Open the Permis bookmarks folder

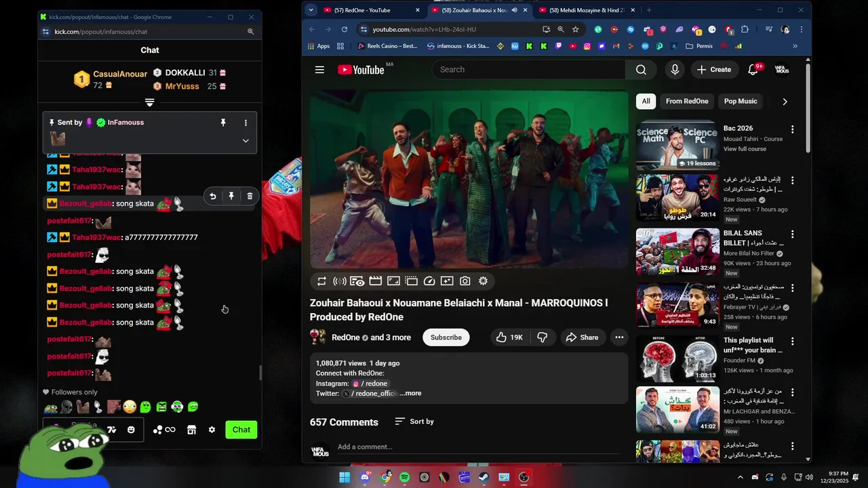click(699, 46)
